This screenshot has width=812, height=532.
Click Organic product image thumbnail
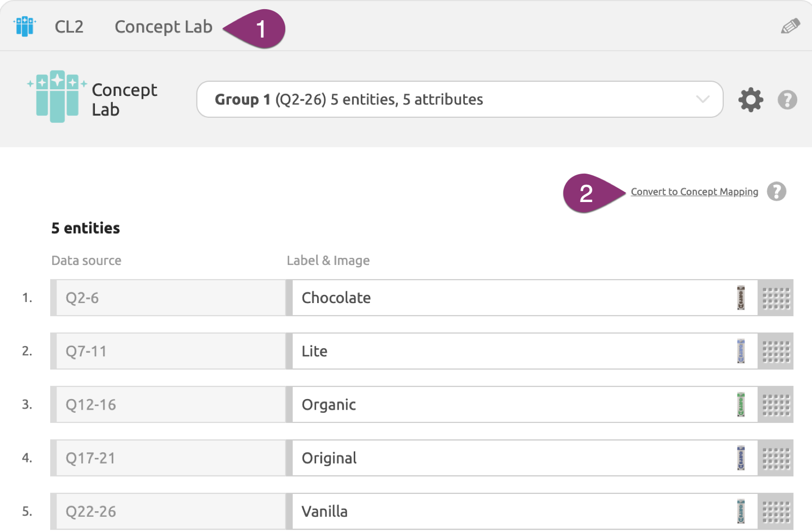coord(741,404)
